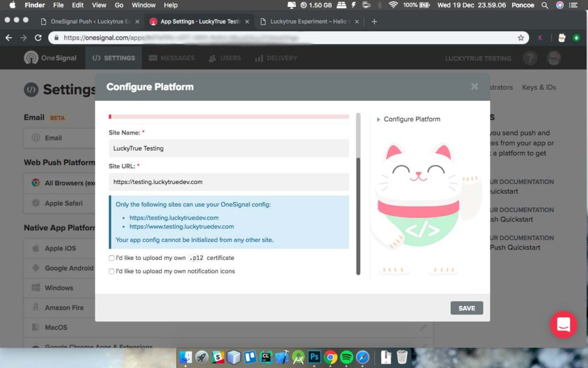588x368 pixels.
Task: Open CLion from the dock
Action: pyautogui.click(x=266, y=357)
